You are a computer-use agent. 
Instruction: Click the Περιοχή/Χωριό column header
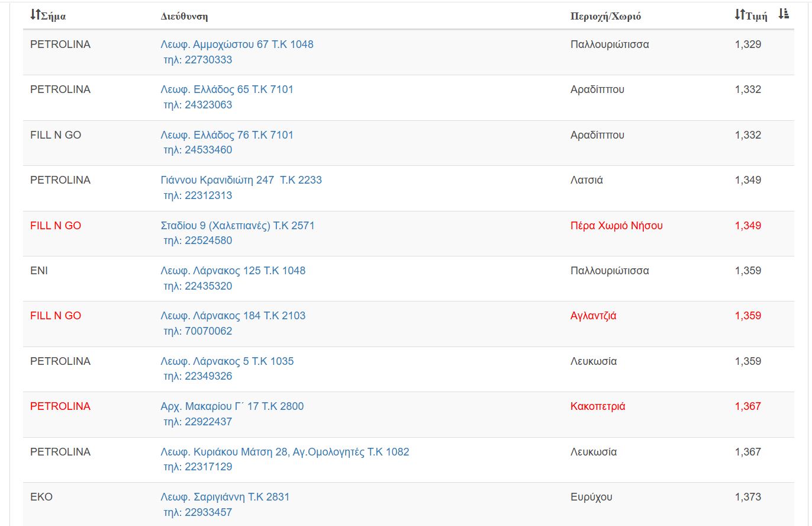click(x=605, y=16)
